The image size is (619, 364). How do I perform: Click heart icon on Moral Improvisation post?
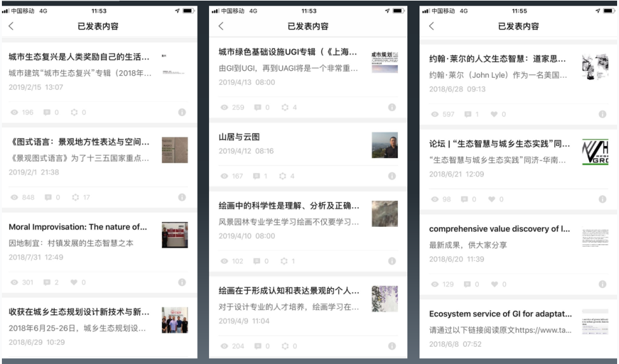point(74,282)
